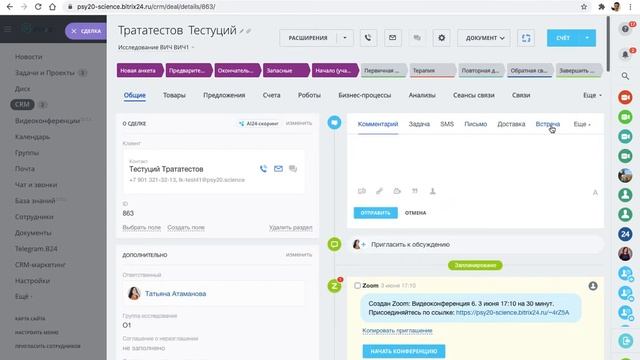
Task: Click the email envelope icon in deal header
Action: 392,38
